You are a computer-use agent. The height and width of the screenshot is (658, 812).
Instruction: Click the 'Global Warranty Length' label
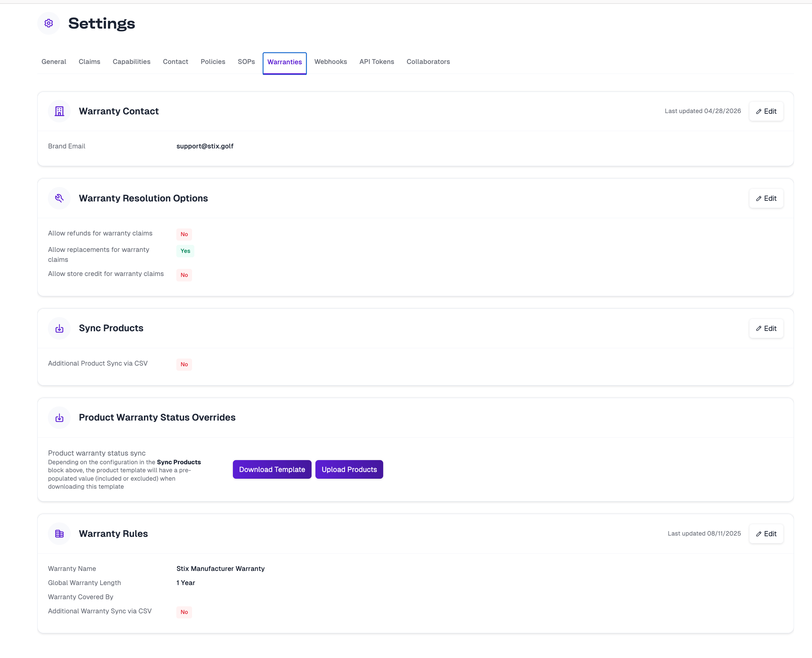[84, 583]
